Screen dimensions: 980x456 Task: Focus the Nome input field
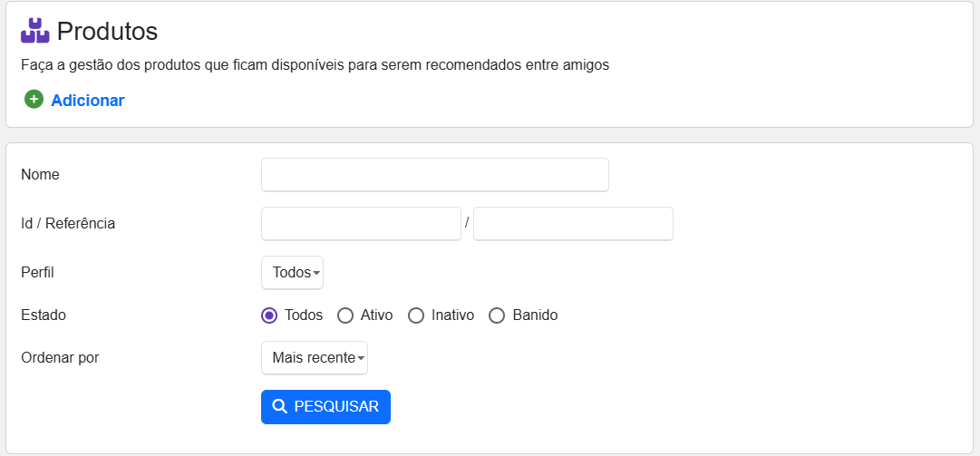click(x=435, y=175)
